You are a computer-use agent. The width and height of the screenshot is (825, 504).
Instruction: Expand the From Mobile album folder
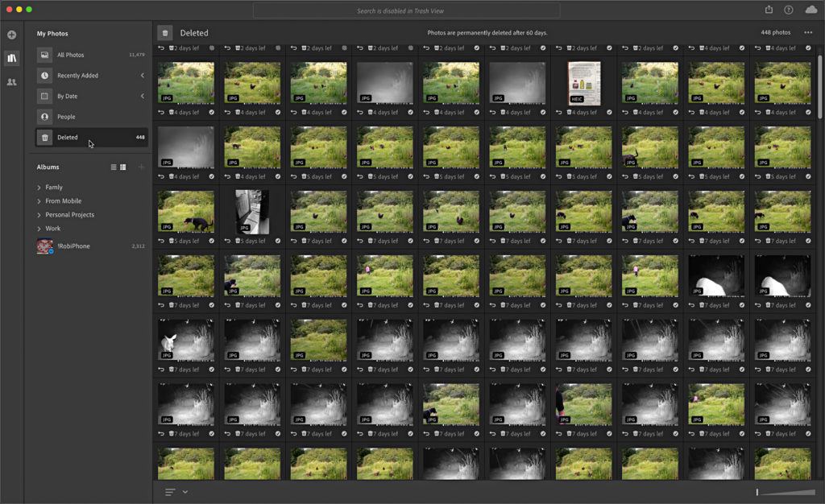[x=39, y=201]
